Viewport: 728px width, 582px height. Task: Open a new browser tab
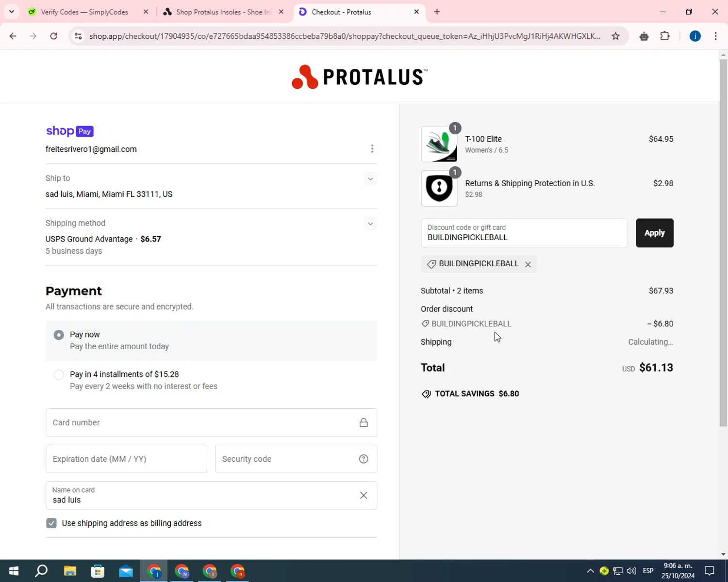click(437, 12)
